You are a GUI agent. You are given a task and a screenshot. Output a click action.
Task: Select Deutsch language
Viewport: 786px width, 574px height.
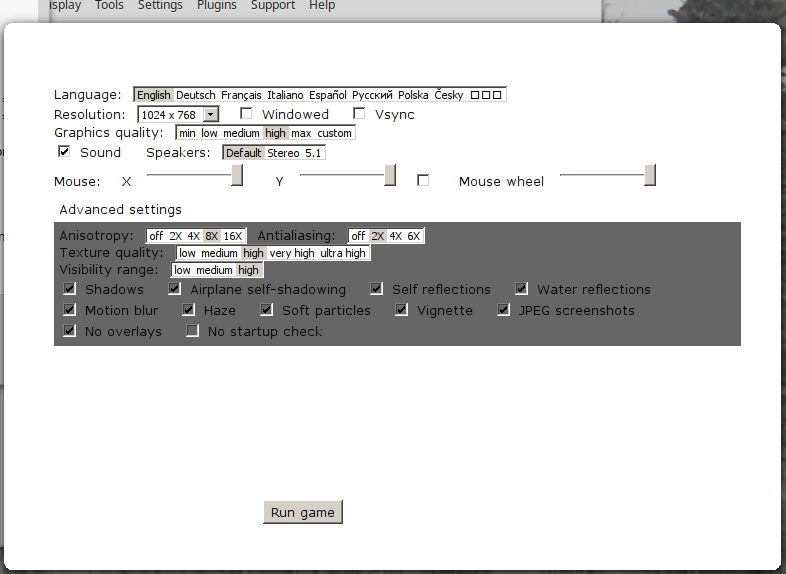click(x=195, y=95)
